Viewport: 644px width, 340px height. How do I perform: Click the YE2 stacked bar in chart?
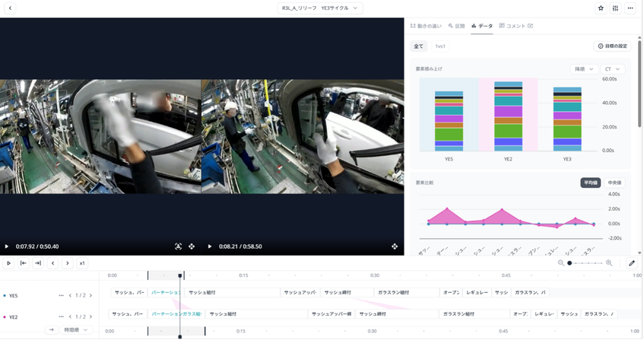pos(508,116)
